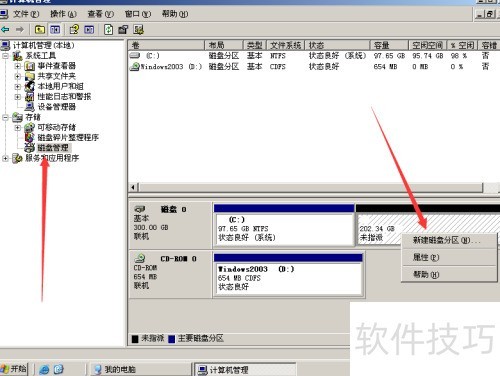Open the 查看(V) menu
Screen dimensions: 500x376
(101, 14)
